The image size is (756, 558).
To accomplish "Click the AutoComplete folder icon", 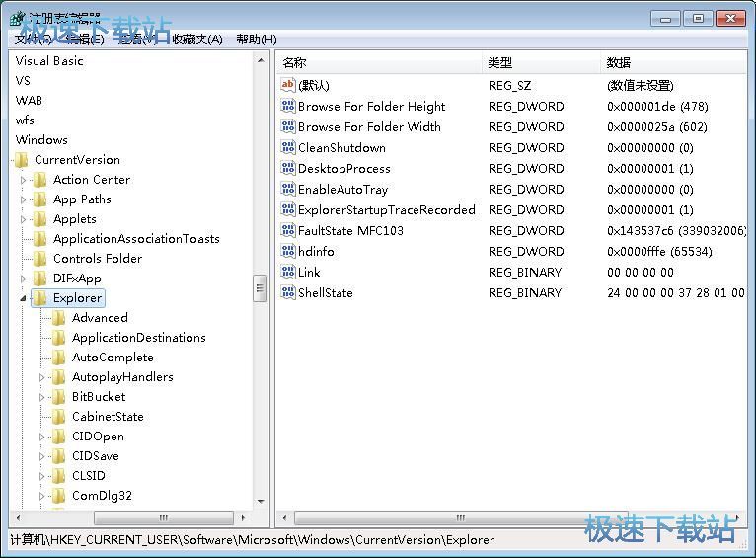I will coord(59,358).
